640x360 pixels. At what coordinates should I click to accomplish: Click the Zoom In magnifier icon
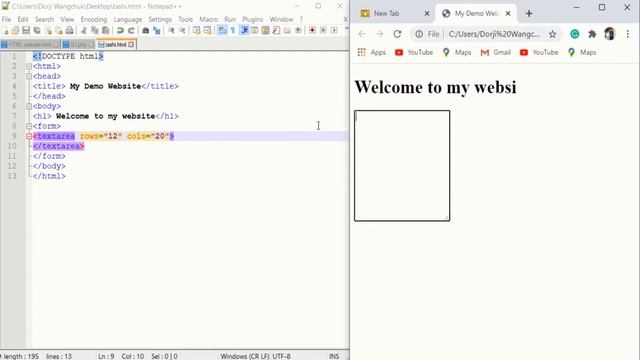click(171, 31)
